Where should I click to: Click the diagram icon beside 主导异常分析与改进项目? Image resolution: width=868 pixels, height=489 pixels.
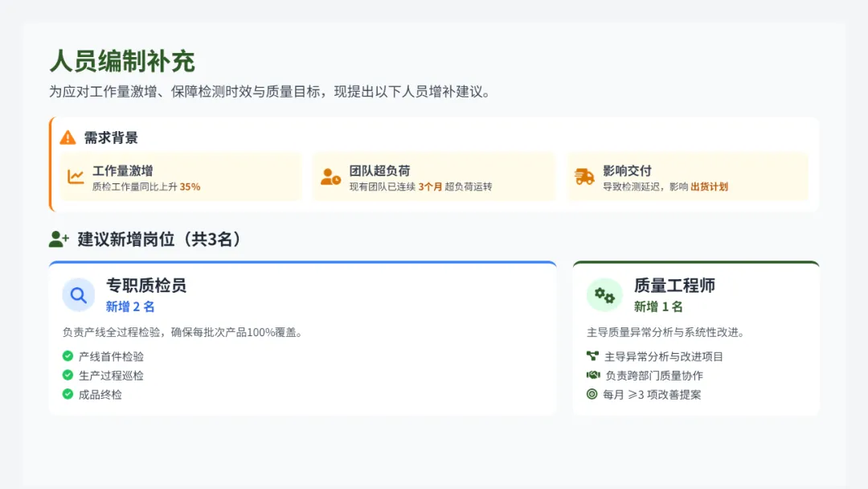(592, 355)
